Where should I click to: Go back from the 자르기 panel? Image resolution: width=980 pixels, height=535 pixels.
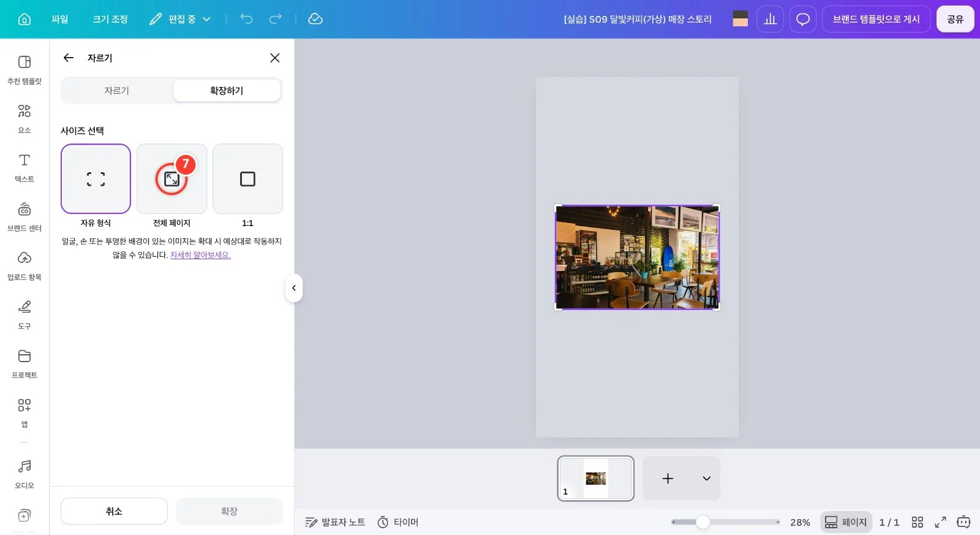point(69,58)
